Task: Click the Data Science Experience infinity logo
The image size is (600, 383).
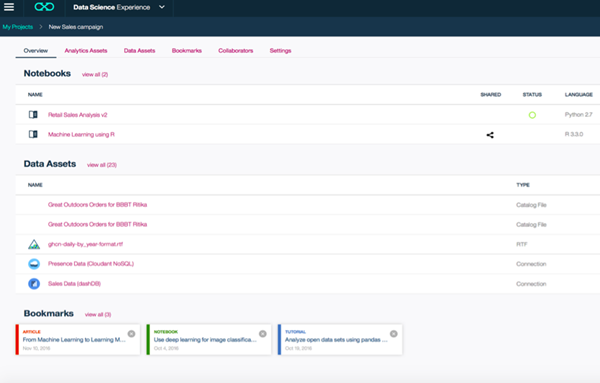Action: [x=44, y=7]
